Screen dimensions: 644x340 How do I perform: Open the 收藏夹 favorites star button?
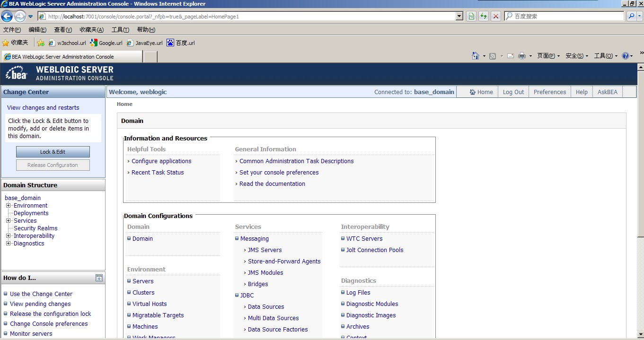click(x=16, y=43)
